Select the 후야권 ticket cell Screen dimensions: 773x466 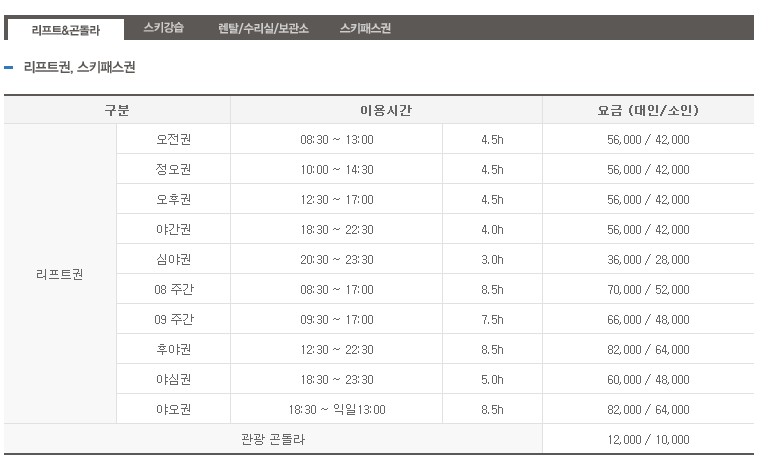[173, 349]
